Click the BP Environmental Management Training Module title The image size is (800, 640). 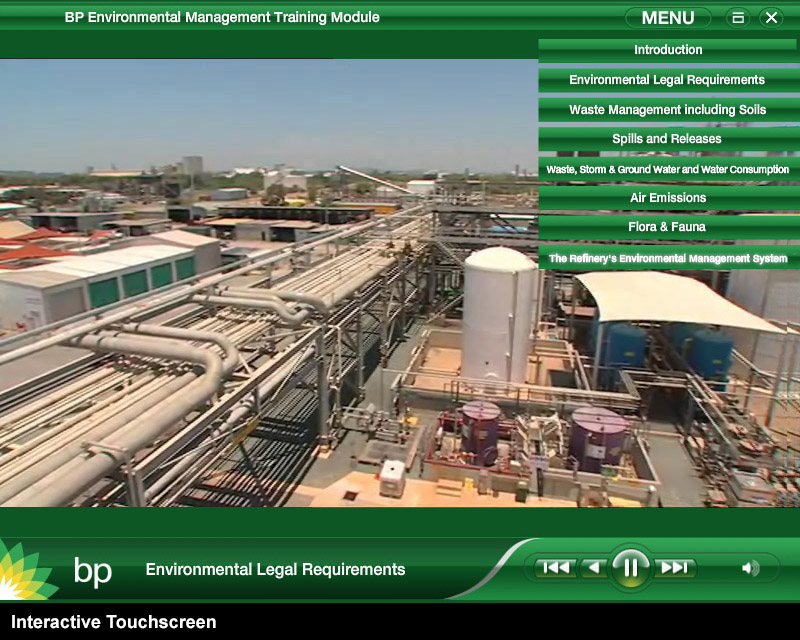tap(222, 17)
